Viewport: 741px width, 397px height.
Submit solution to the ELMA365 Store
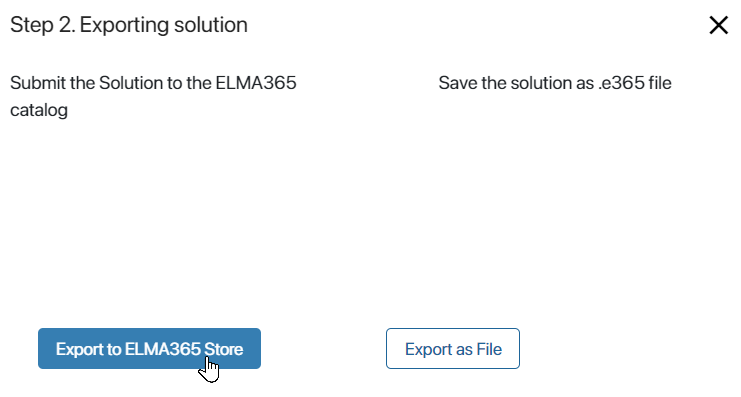[149, 349]
